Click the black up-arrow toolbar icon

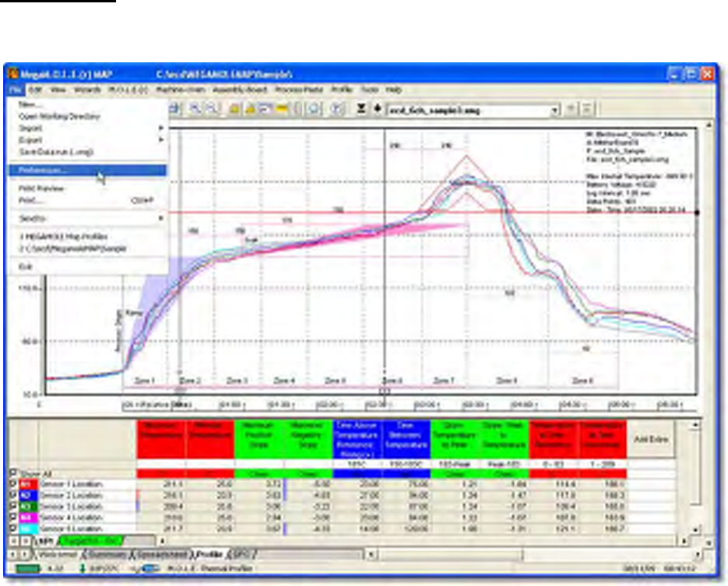coord(378,109)
